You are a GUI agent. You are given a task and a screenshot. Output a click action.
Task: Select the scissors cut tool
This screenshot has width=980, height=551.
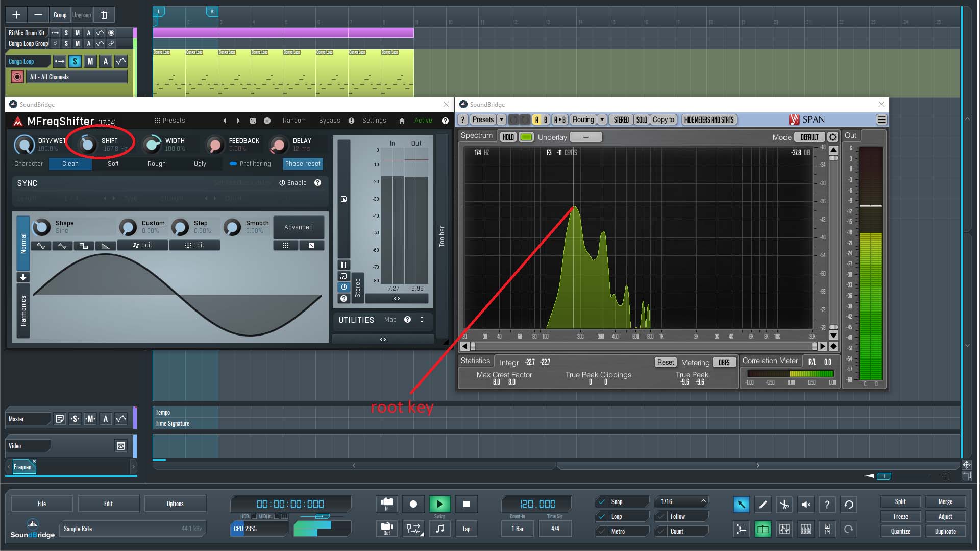pos(784,505)
